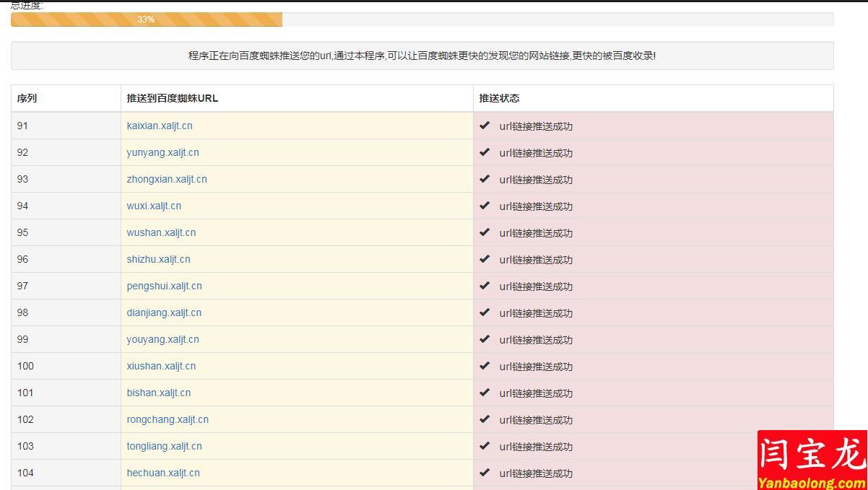The width and height of the screenshot is (868, 490).
Task: Click the checkmark icon in row 104
Action: point(485,473)
